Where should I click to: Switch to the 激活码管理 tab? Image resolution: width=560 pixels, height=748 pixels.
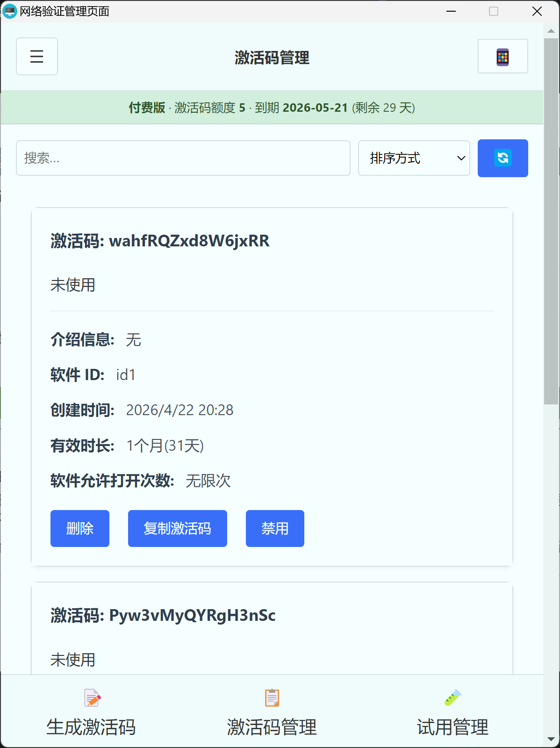click(272, 713)
